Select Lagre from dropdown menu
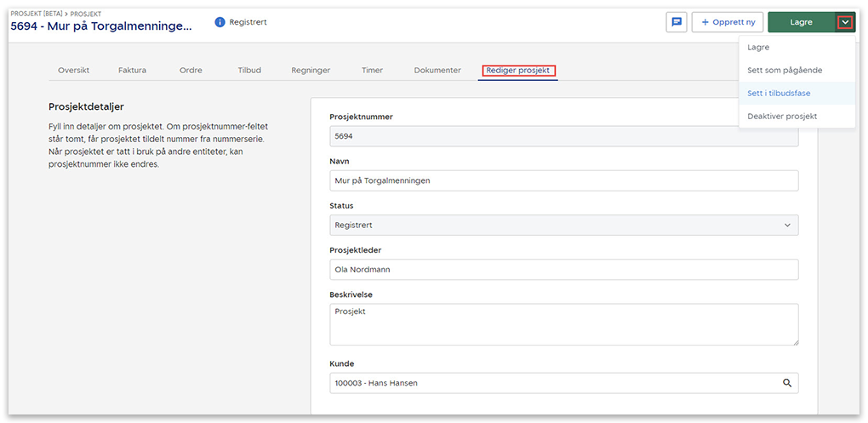Screen dimensions: 868x423 coord(758,48)
